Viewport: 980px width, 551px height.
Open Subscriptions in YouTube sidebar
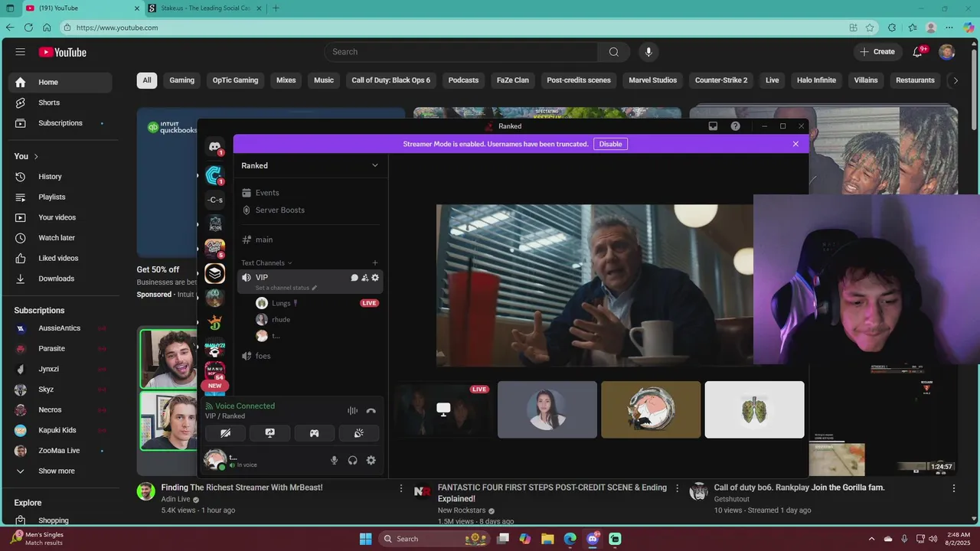tap(60, 123)
